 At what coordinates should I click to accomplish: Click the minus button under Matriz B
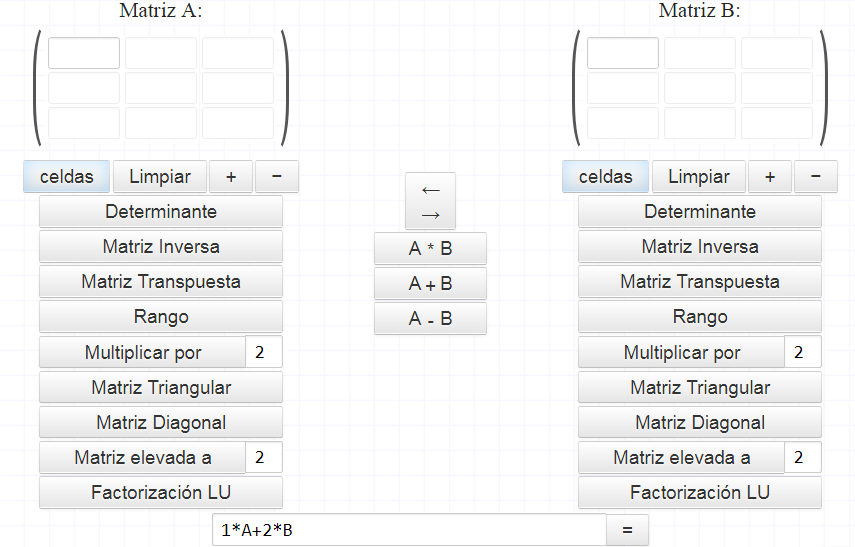(816, 177)
